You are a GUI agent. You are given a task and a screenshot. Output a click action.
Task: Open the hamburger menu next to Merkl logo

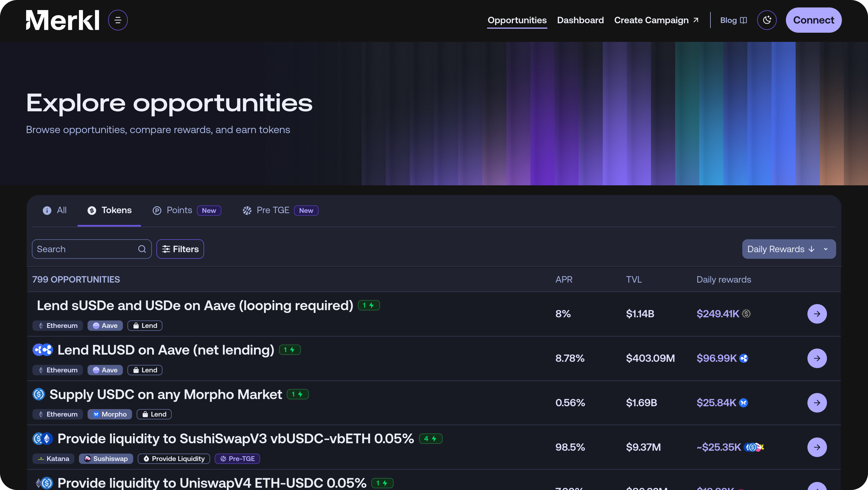(x=118, y=20)
